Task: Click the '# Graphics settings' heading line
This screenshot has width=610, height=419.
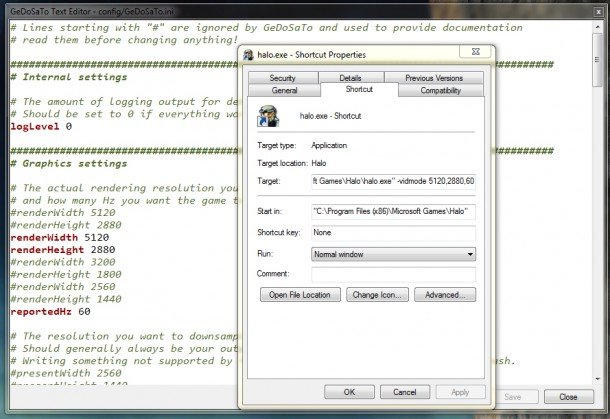Action: pos(69,163)
